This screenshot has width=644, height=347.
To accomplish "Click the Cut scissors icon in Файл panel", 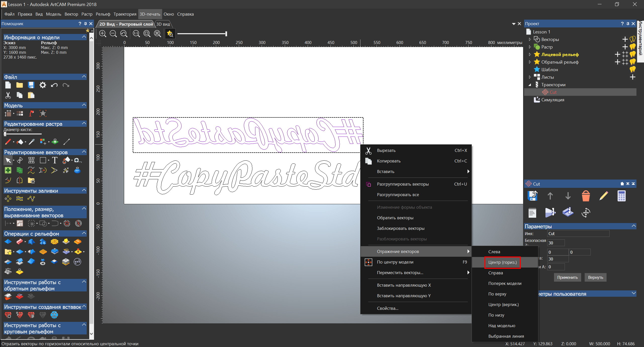I will 8,95.
